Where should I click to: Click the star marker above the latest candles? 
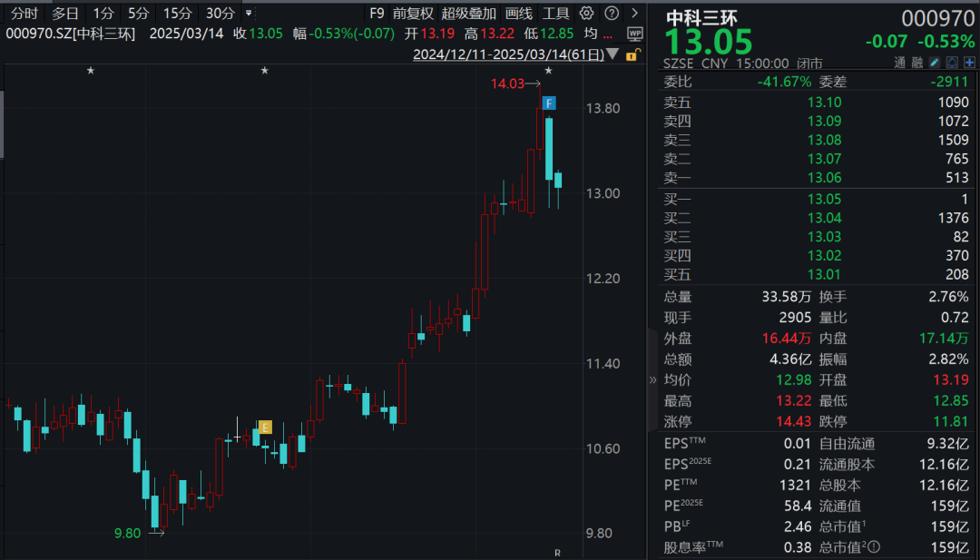pyautogui.click(x=549, y=71)
